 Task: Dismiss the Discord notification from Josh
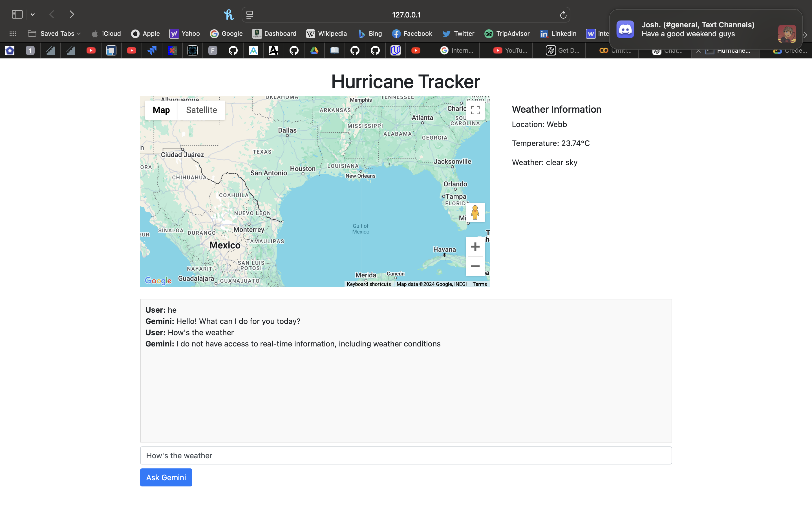click(705, 29)
